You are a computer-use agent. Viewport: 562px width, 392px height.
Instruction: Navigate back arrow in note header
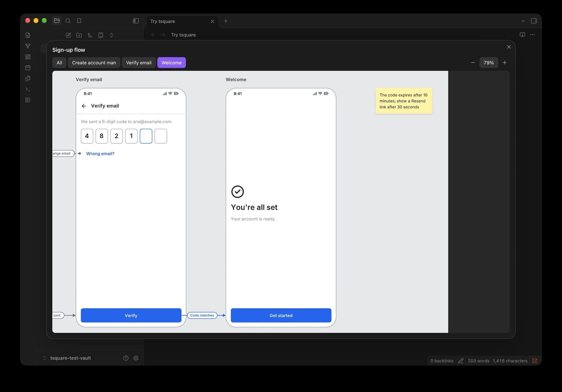153,35
